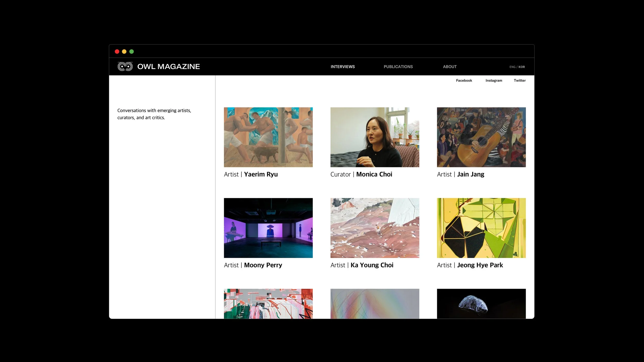Open the Twitter social link
The height and width of the screenshot is (362, 644).
tap(520, 81)
